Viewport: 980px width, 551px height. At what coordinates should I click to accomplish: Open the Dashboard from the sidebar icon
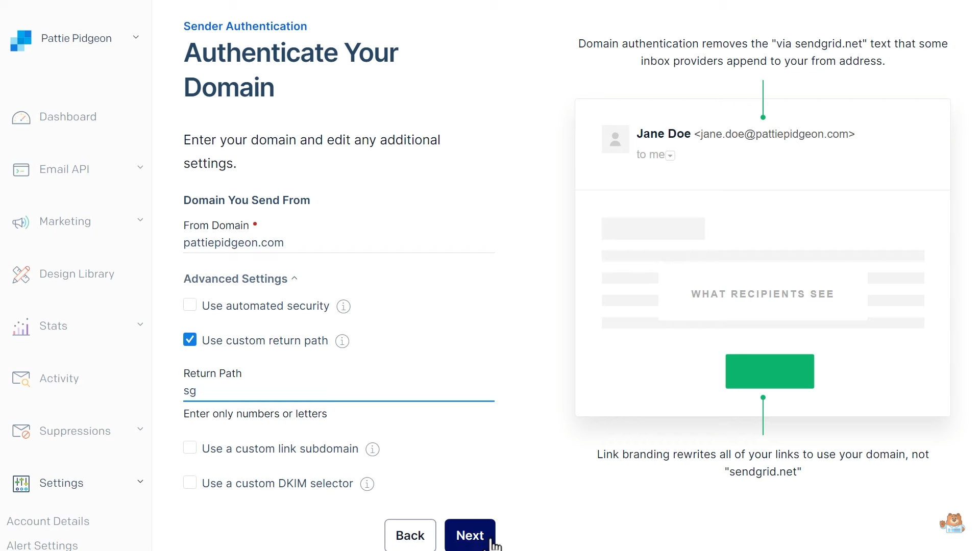click(x=21, y=117)
